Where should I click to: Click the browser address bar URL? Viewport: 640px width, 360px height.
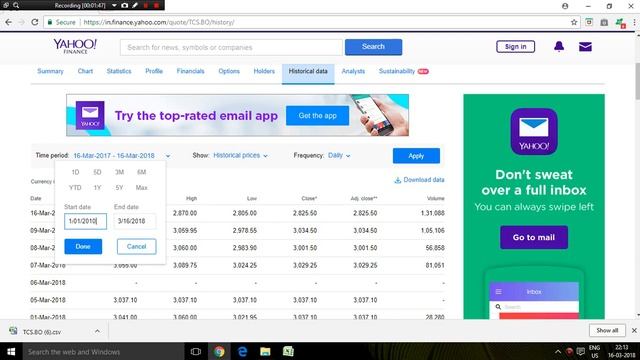[159, 22]
